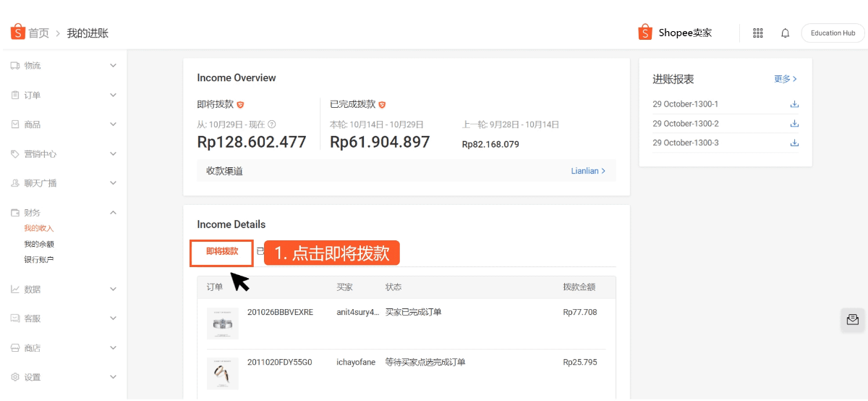Image resolution: width=868 pixels, height=401 pixels.
Task: Click the 客服 chat icon
Action: click(x=15, y=318)
